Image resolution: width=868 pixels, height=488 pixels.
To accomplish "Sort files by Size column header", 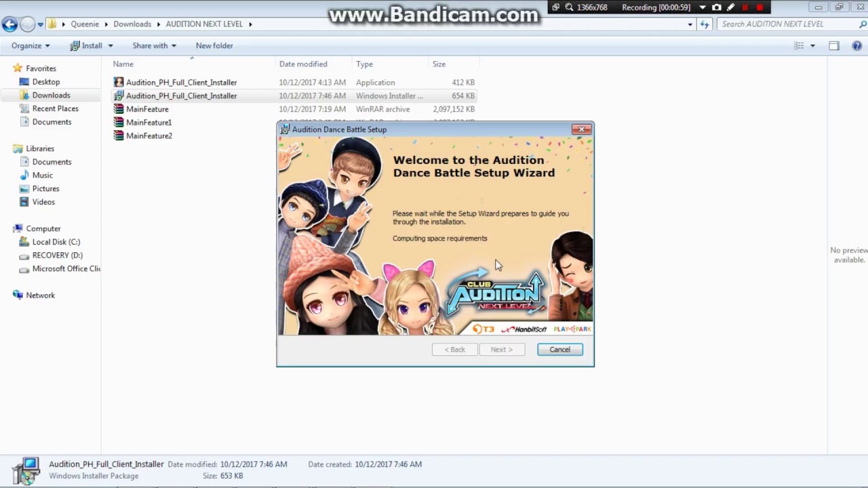I will [439, 64].
